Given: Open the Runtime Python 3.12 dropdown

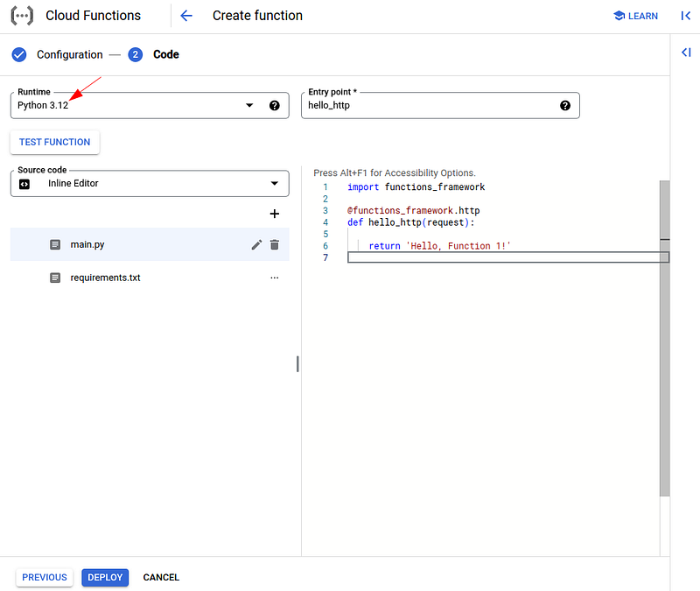Looking at the screenshot, I should coord(150,105).
